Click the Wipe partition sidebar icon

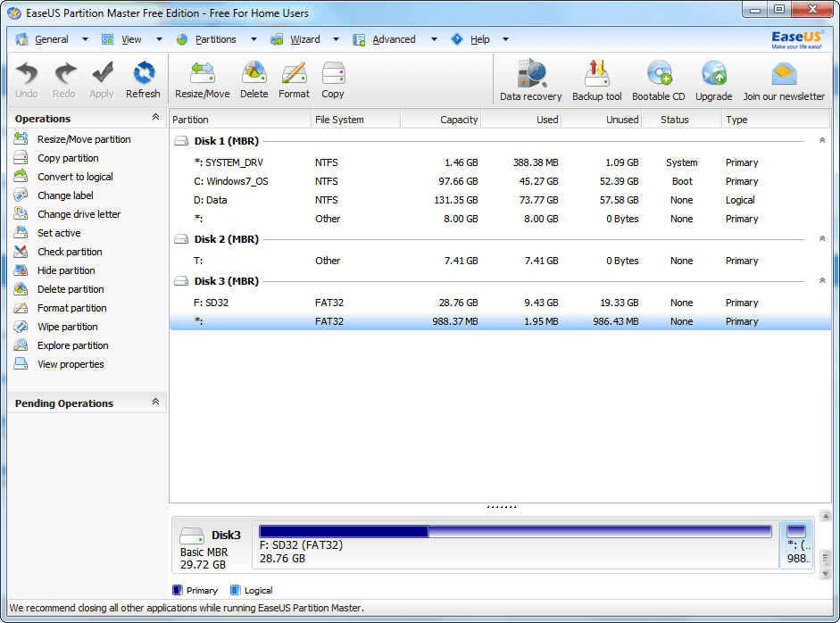21,327
